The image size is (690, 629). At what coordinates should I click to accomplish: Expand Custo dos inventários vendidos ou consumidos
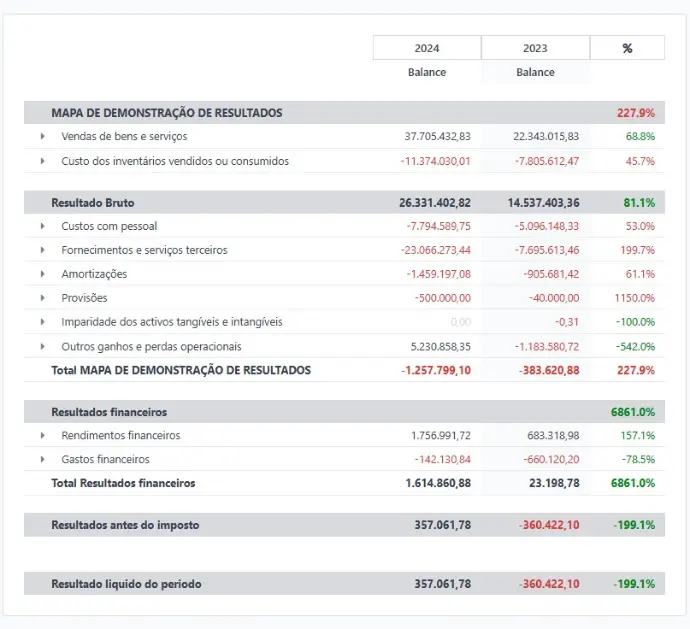coord(42,161)
